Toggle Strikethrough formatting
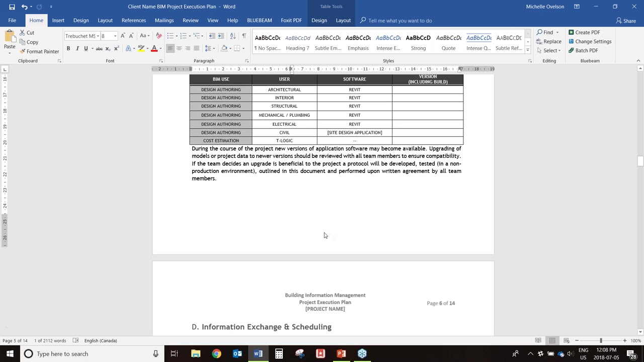644x362 pixels. [99, 48]
